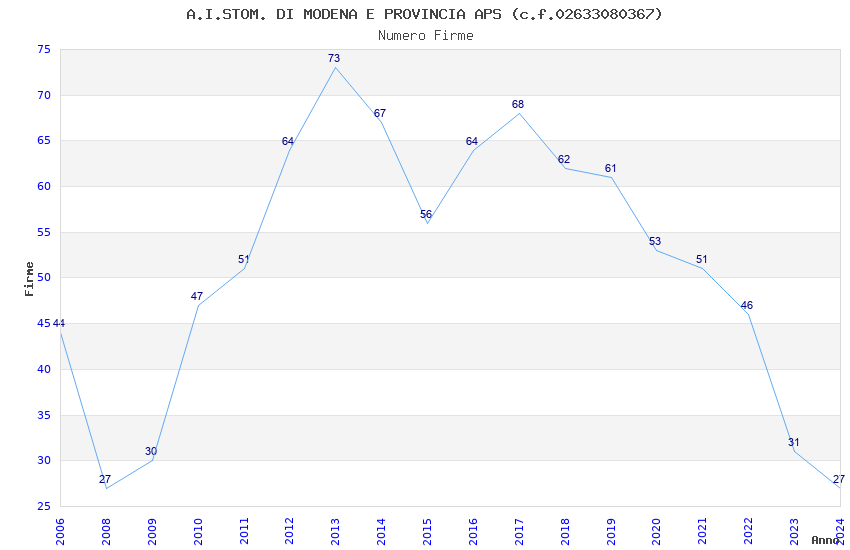The image size is (850, 550).
Task: Click data label 46 for 2022
Action: [746, 306]
